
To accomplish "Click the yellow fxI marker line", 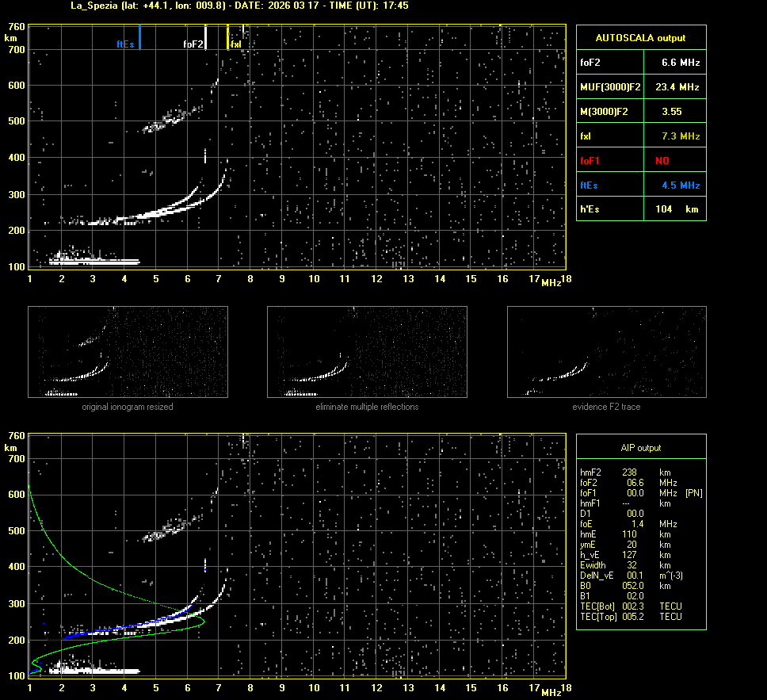I will tap(228, 37).
